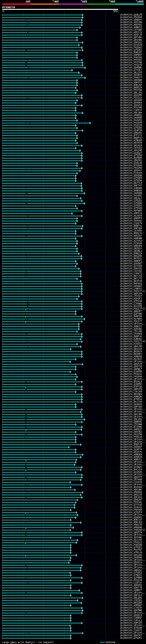Open hit UniRef100_P52908

[131, 17]
